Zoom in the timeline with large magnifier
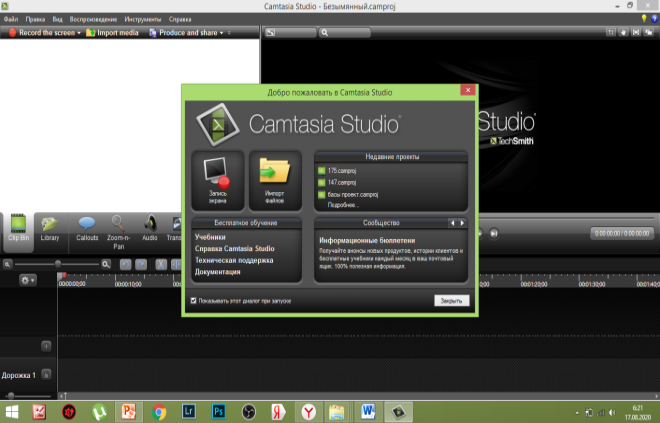The height and width of the screenshot is (423, 660). 106,264
